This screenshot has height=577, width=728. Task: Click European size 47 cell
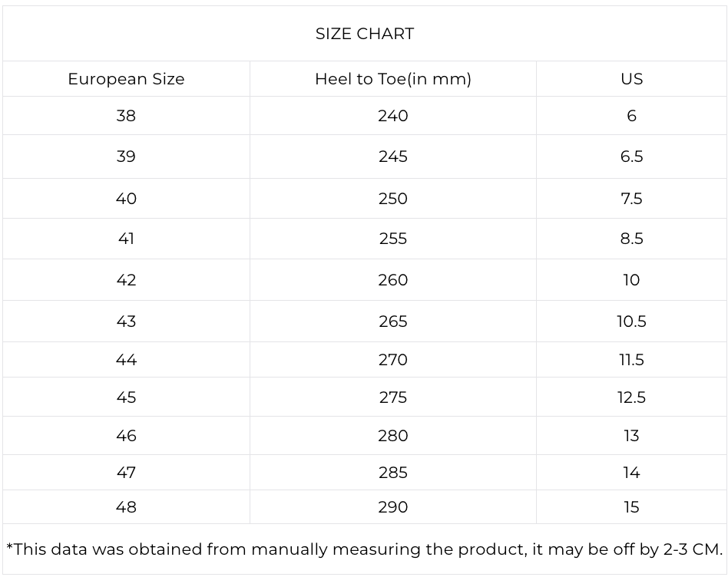point(126,473)
